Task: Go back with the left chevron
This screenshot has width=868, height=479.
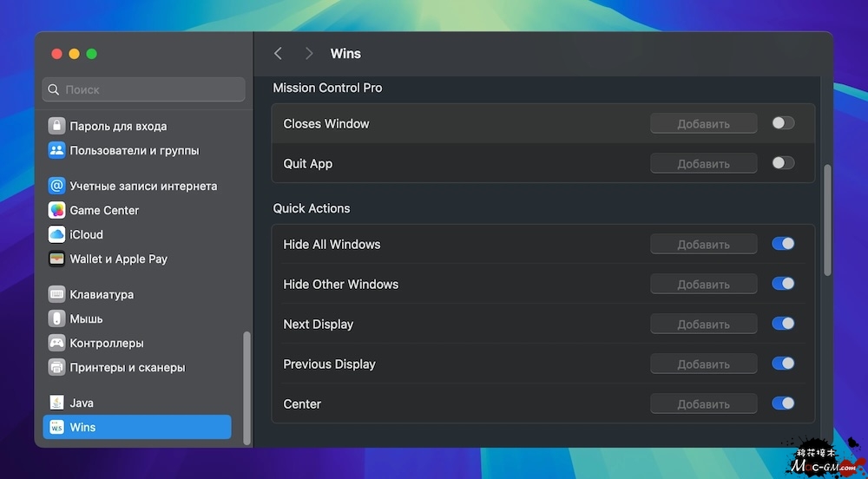Action: (x=278, y=54)
